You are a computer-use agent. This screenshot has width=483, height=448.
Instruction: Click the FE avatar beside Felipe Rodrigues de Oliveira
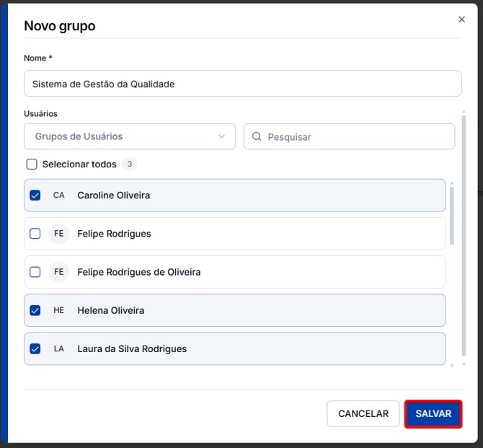point(58,272)
